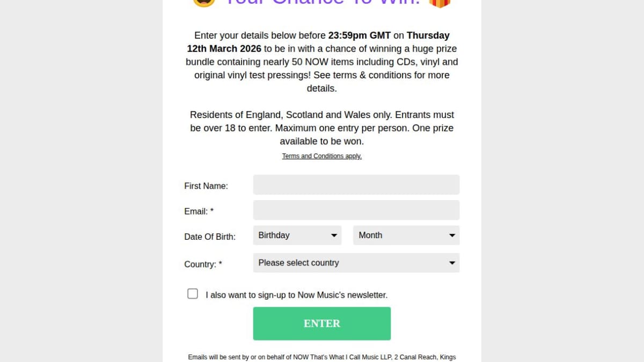
Task: Click the Birthday dropdown arrow icon
Action: [334, 235]
